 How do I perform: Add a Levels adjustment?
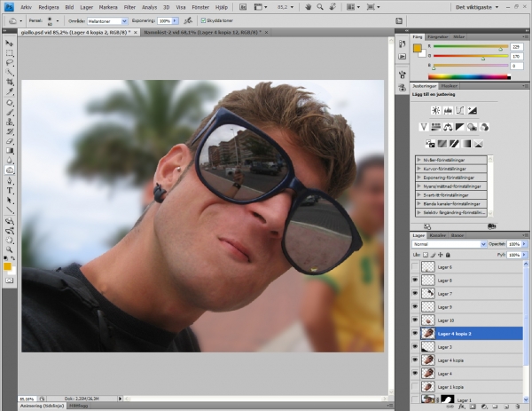pos(448,110)
